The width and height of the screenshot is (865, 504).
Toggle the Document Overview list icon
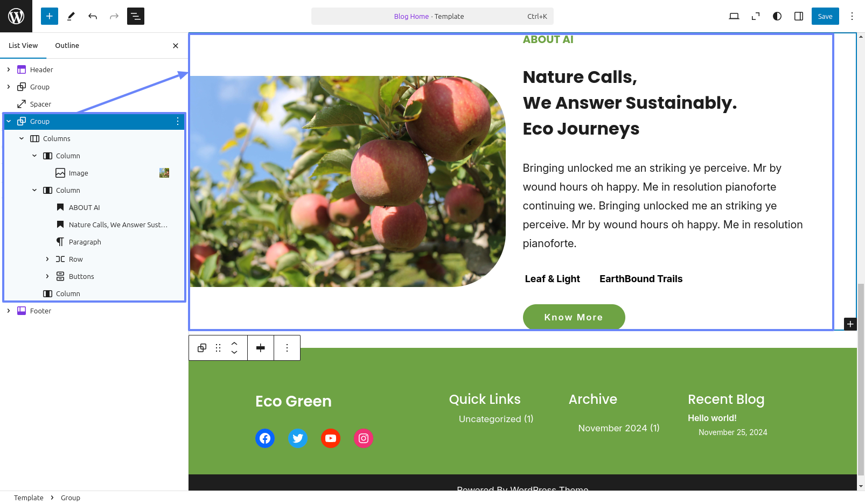(136, 16)
